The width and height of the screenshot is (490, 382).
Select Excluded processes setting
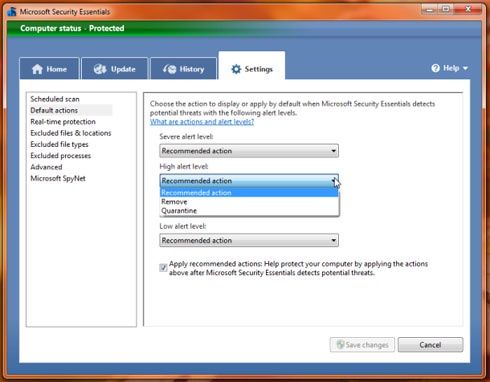(x=61, y=156)
